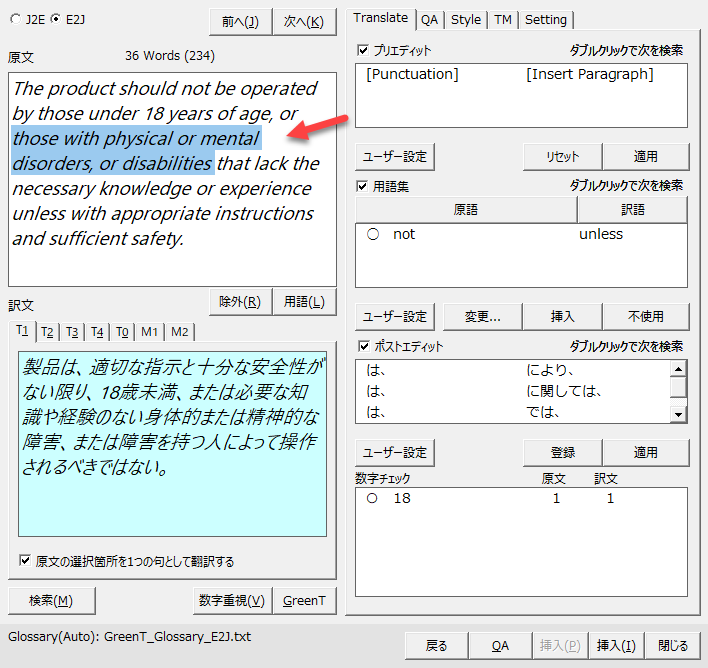Switch to the Setting tab
Viewport: 708px width, 668px height.
coord(545,19)
